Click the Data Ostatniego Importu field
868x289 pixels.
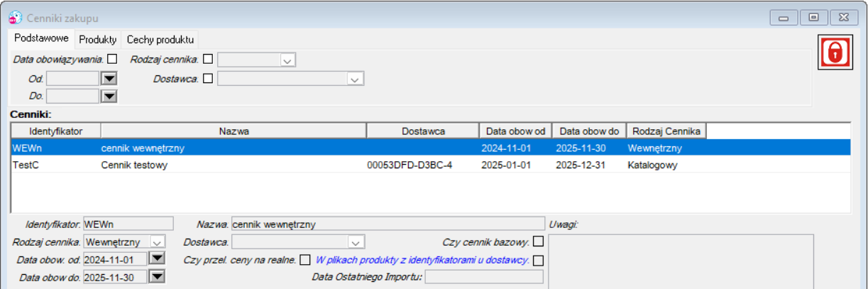[484, 276]
